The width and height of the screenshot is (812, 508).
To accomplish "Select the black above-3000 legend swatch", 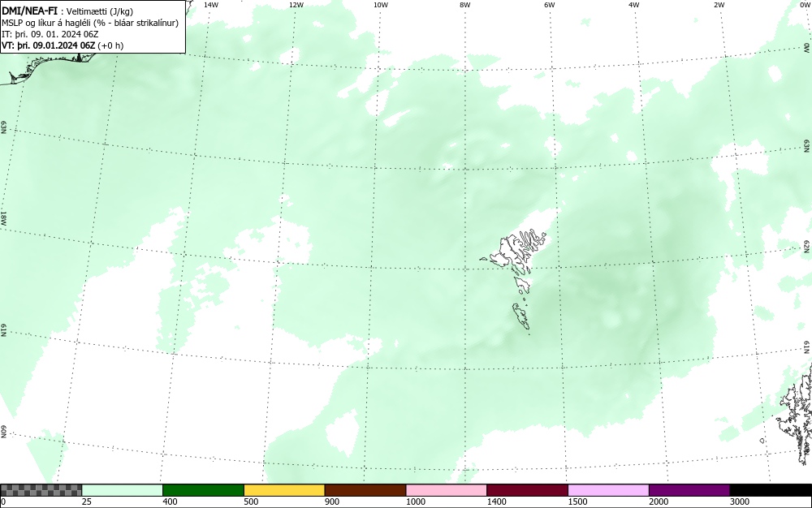I will tap(771, 490).
